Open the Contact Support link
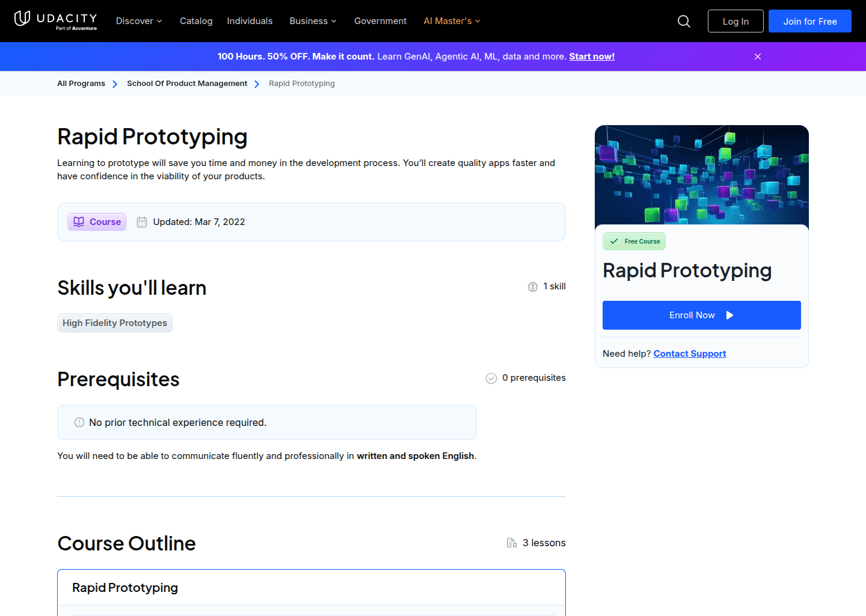Viewport: 866px width, 616px height. click(x=689, y=353)
